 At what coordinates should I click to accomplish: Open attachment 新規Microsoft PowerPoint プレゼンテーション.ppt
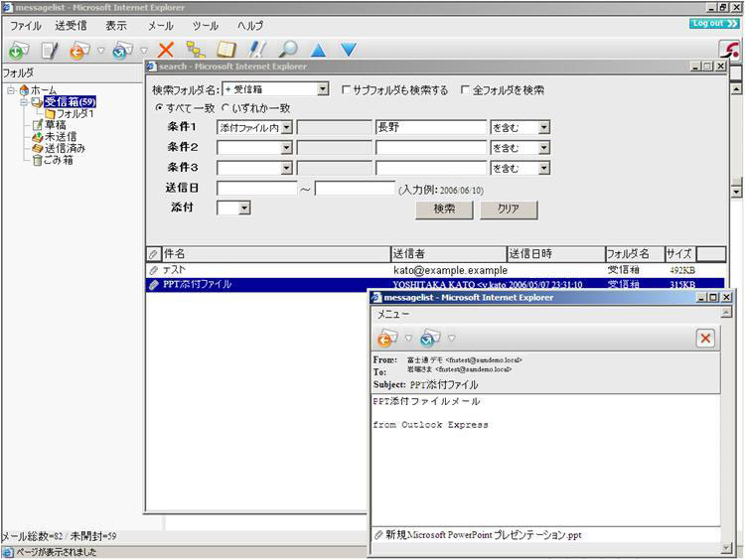point(483,535)
